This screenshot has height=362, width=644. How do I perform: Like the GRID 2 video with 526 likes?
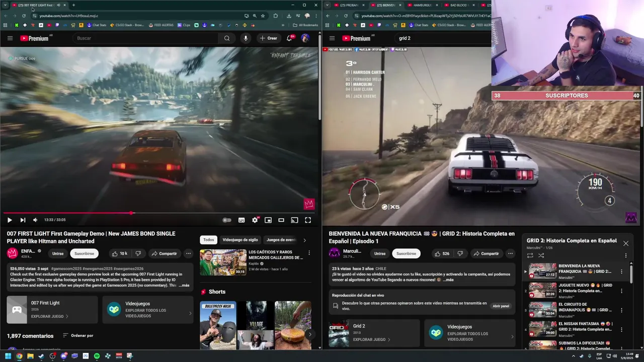[442, 253]
